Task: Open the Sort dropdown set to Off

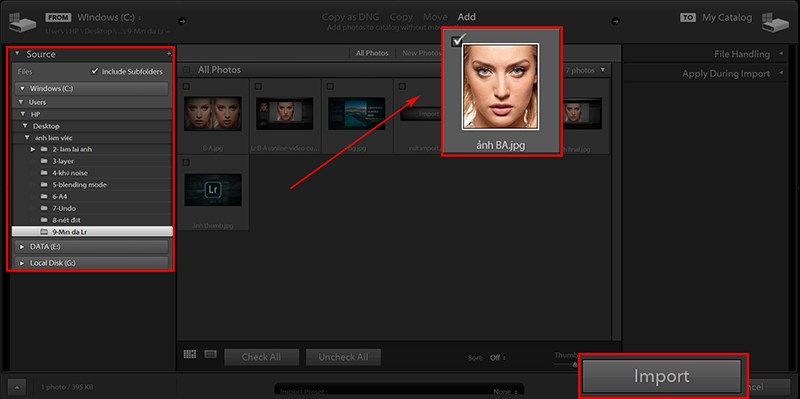Action: [497, 358]
